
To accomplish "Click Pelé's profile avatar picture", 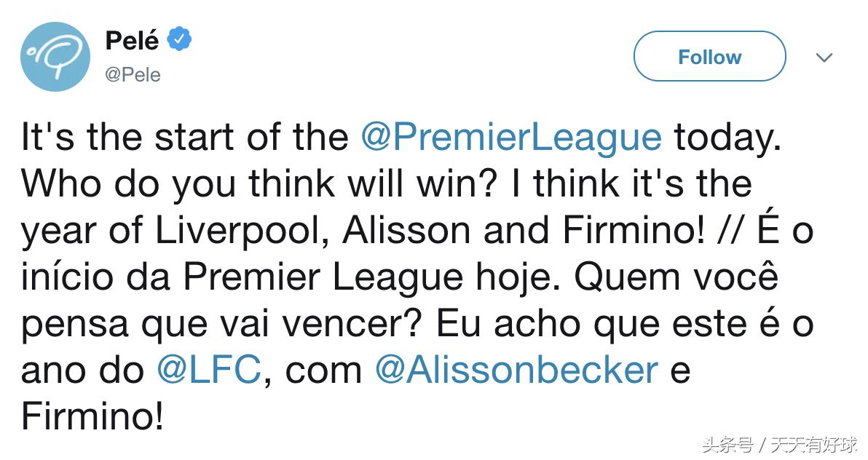I will click(x=55, y=57).
